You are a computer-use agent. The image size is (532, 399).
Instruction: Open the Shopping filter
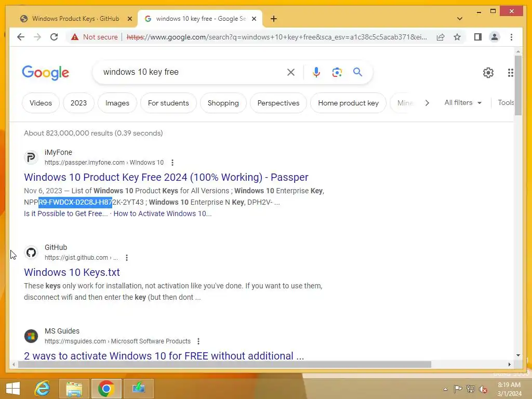click(x=223, y=103)
